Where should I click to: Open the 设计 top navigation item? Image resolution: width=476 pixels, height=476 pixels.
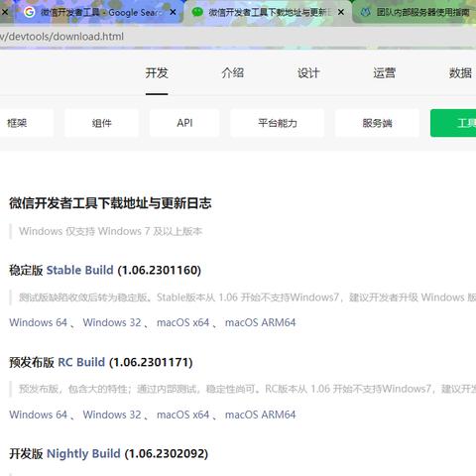click(308, 72)
